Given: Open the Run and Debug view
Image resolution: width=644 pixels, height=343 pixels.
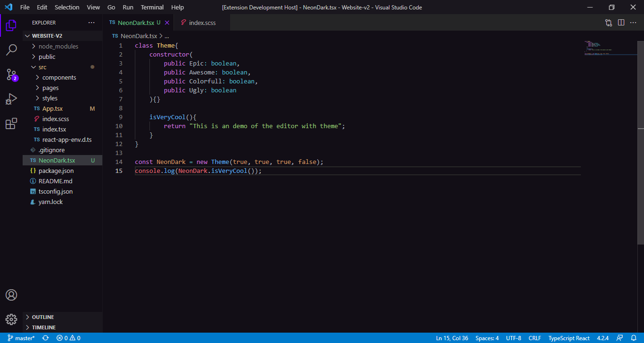Looking at the screenshot, I should coord(11,99).
